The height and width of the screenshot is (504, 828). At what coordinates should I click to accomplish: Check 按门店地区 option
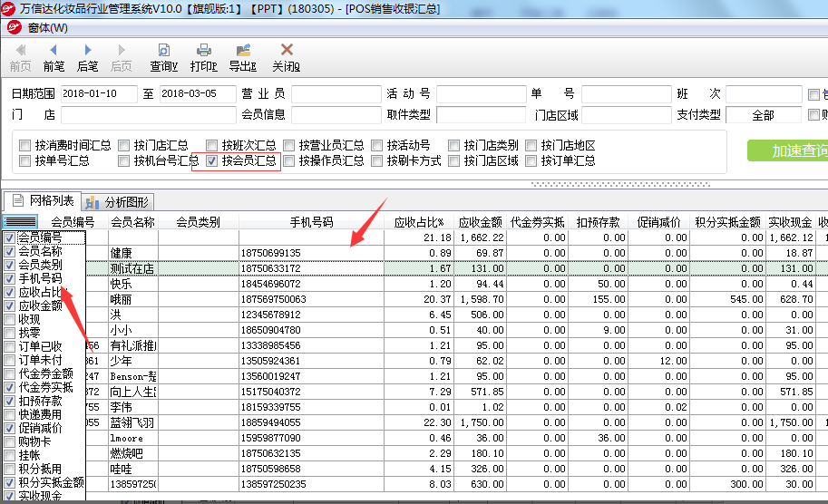pyautogui.click(x=531, y=145)
